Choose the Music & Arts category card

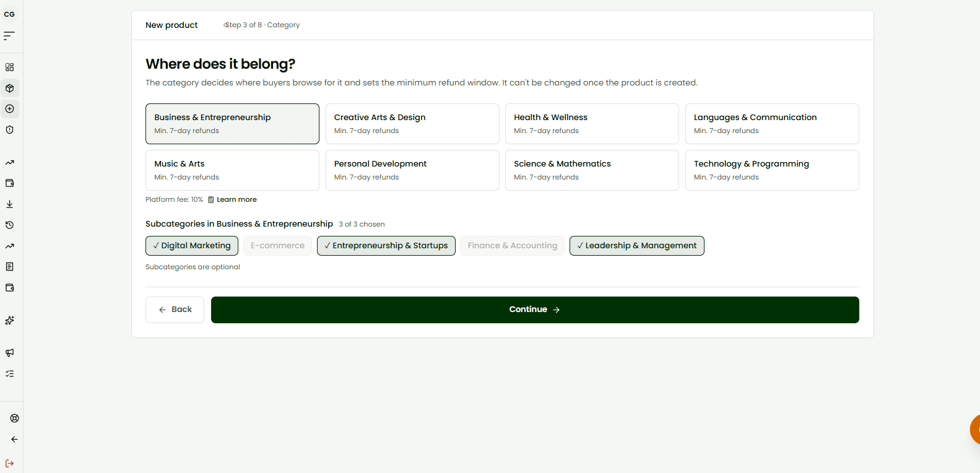tap(232, 170)
